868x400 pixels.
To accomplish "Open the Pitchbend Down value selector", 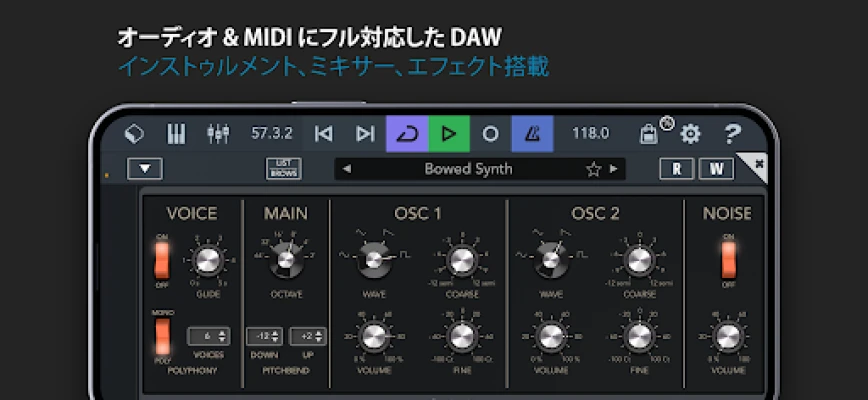I will pos(267,336).
